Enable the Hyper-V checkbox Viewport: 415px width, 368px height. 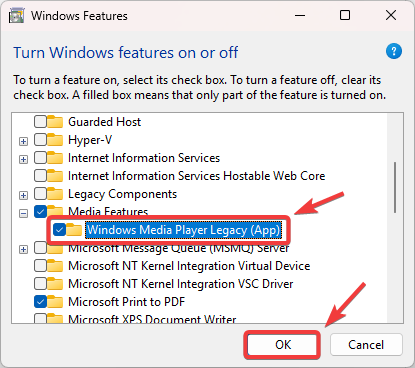[40, 140]
